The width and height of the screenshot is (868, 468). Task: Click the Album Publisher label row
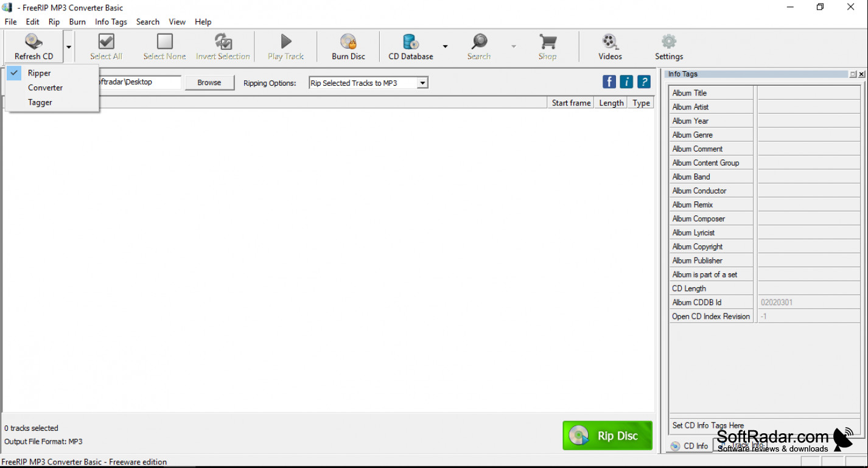click(x=711, y=261)
